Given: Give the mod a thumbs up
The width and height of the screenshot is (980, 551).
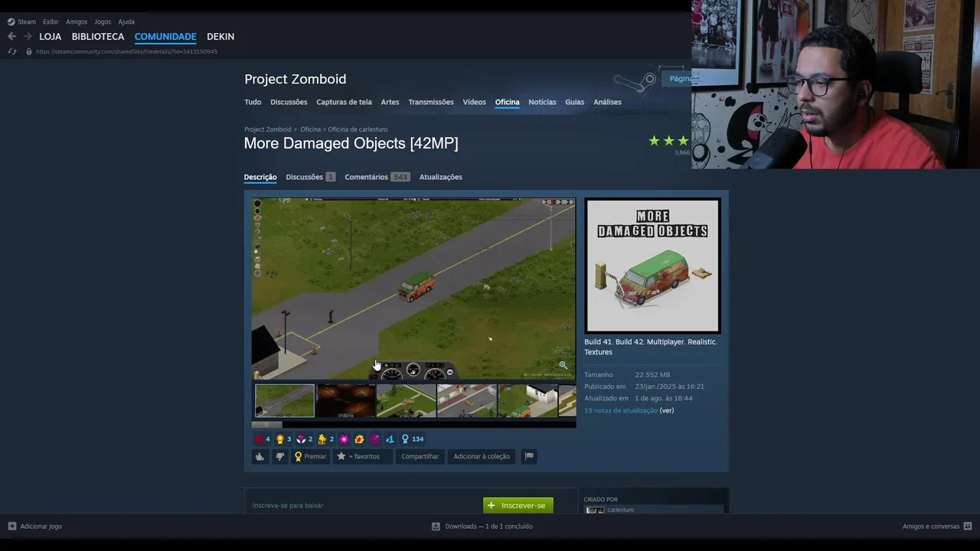Looking at the screenshot, I should tap(260, 456).
